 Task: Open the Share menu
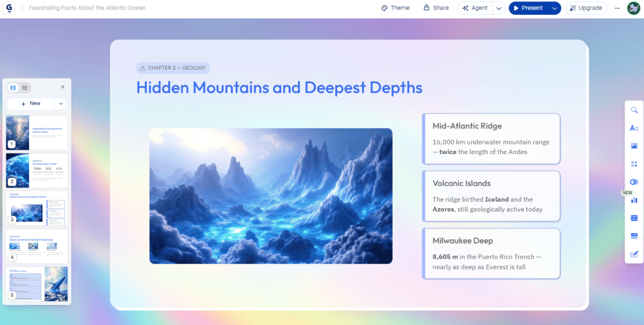click(x=436, y=8)
